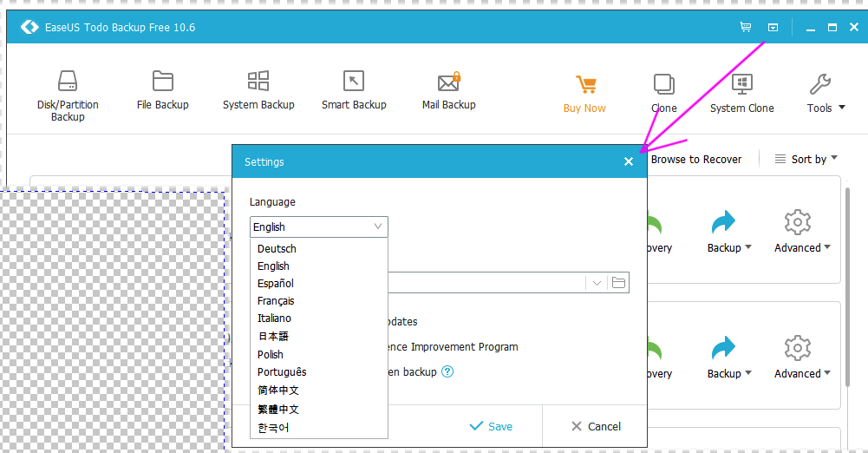Expand the destination path dropdown arrow
Viewport: 868px width, 453px height.
pyautogui.click(x=597, y=283)
